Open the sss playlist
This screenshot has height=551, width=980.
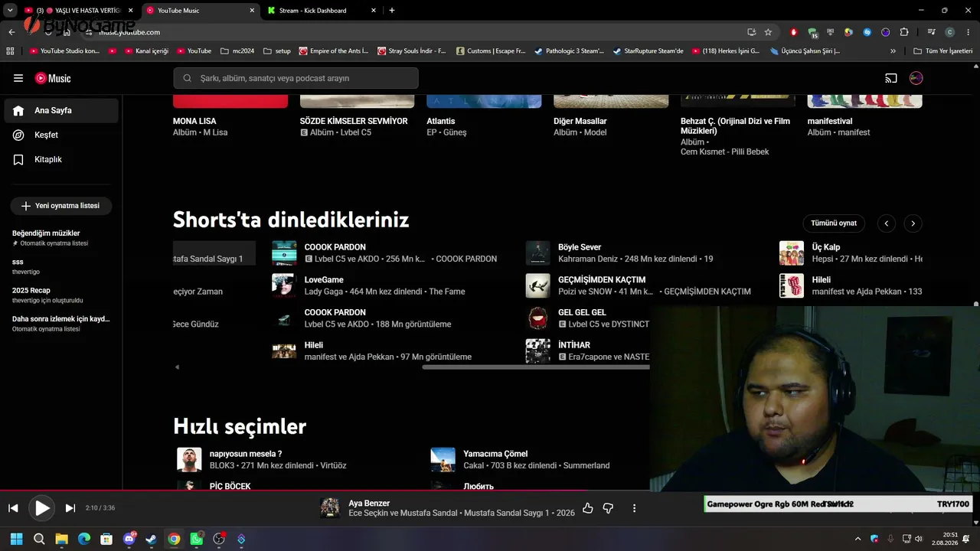coord(18,262)
